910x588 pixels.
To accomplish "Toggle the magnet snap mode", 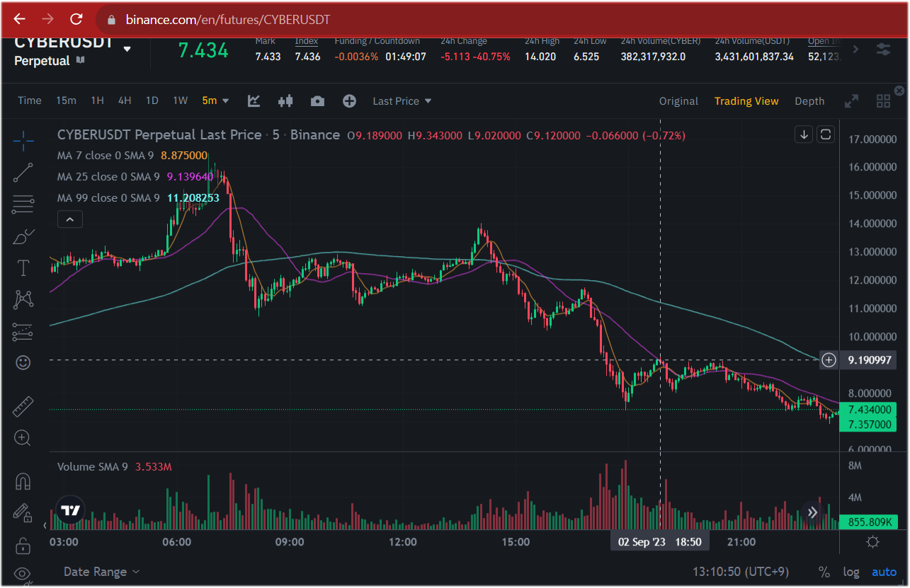I will (x=23, y=481).
